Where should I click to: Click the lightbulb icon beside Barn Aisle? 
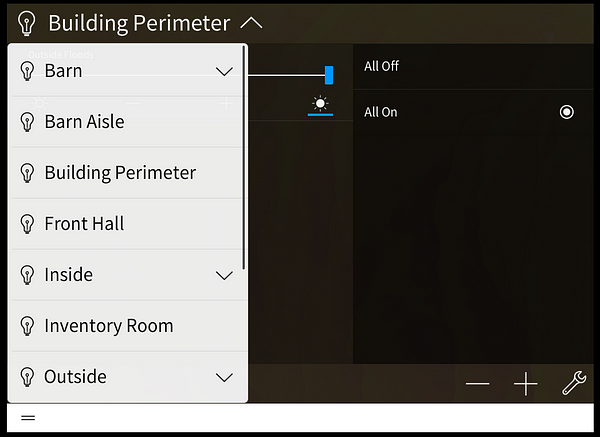tap(27, 122)
